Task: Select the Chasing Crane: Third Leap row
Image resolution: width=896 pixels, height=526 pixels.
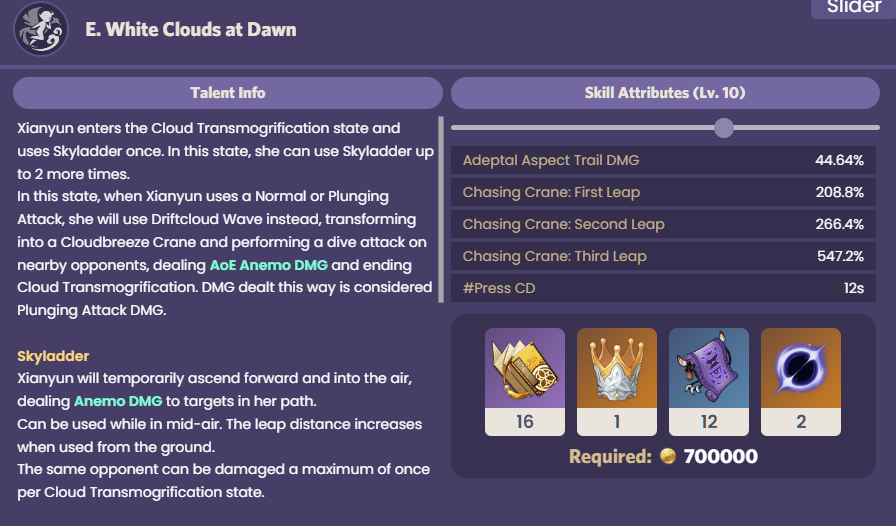Action: point(663,256)
